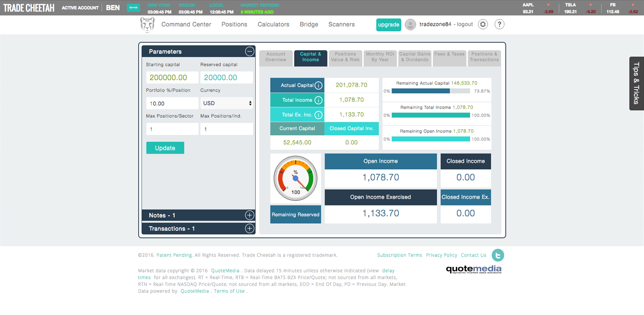Switch to the Account Overview tab
The width and height of the screenshot is (644, 315).
point(276,57)
